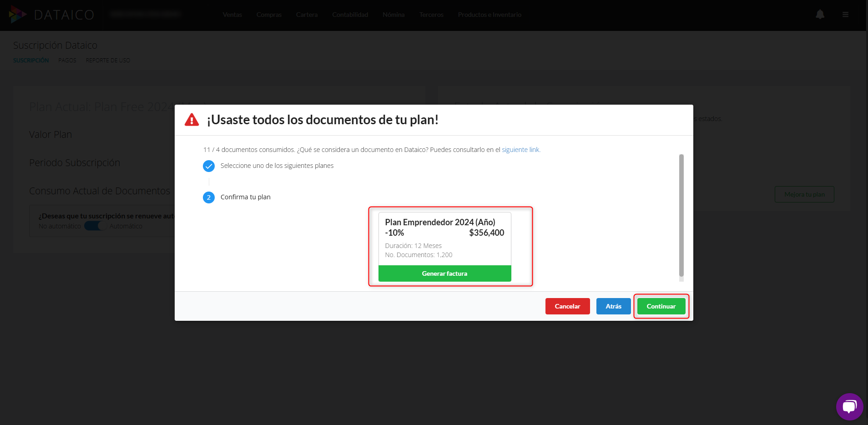Viewport: 868px width, 425px height.
Task: Click the DATAICO brand name
Action: pyautogui.click(x=64, y=15)
